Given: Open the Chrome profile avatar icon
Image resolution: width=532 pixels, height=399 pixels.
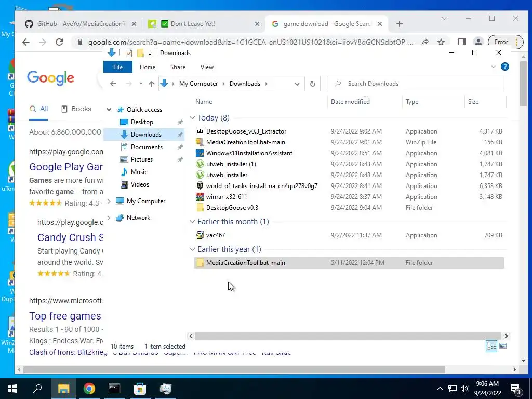Looking at the screenshot, I should pos(478,42).
